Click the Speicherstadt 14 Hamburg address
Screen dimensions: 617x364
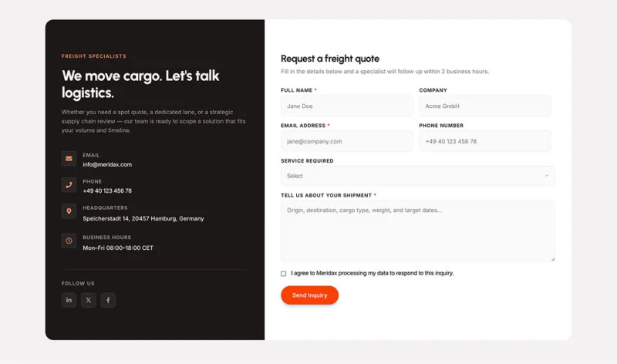(143, 218)
